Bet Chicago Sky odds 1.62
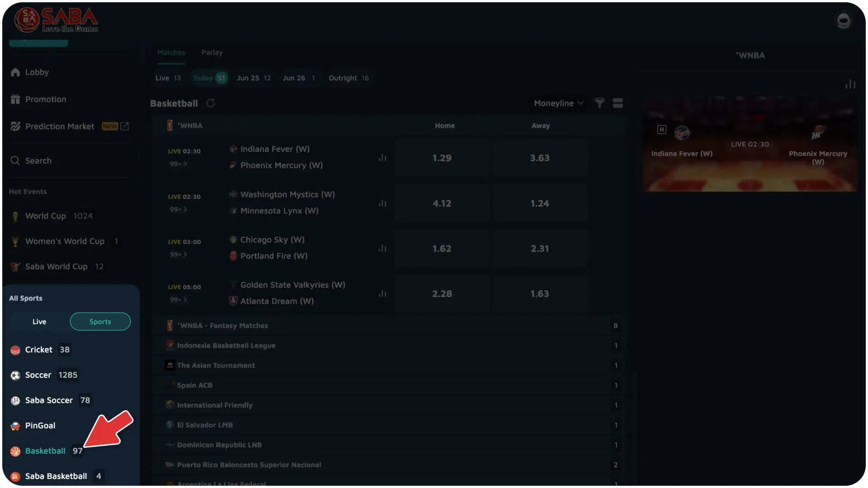 pos(442,249)
